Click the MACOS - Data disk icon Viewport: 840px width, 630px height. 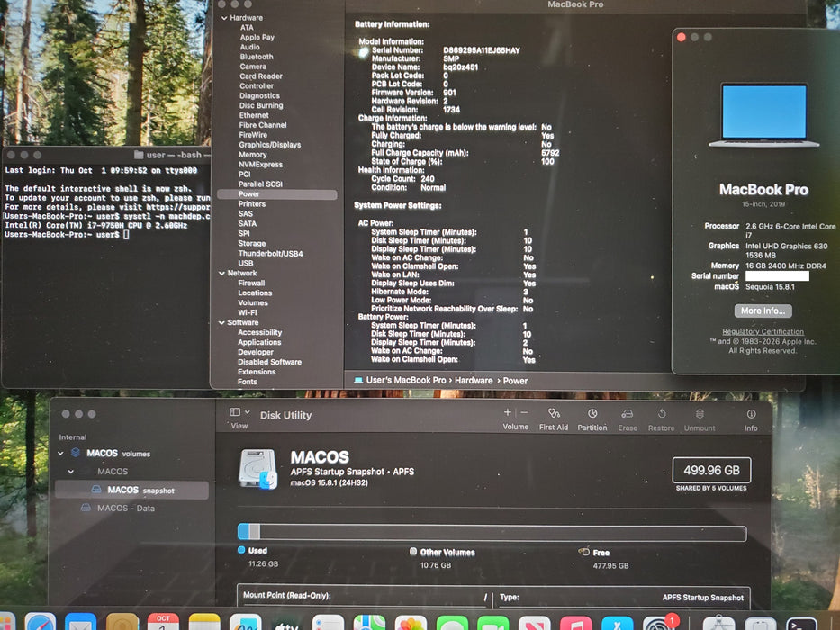click(x=86, y=508)
